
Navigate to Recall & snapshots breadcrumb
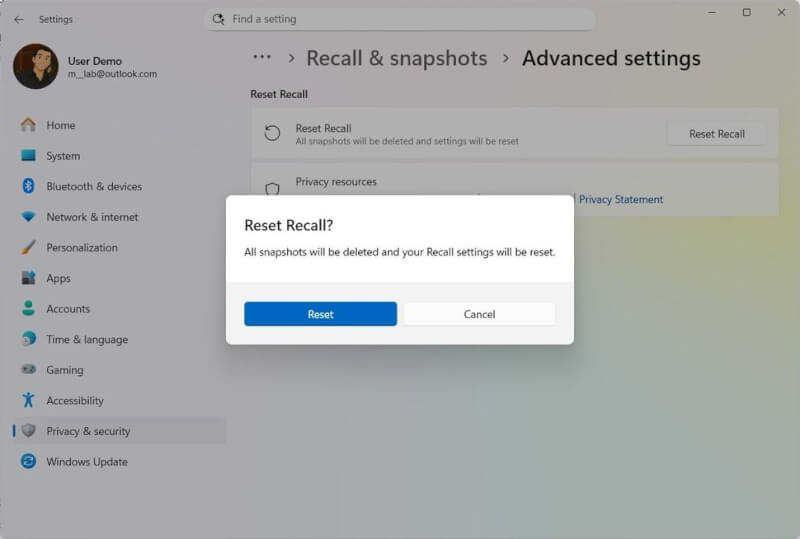pyautogui.click(x=396, y=58)
